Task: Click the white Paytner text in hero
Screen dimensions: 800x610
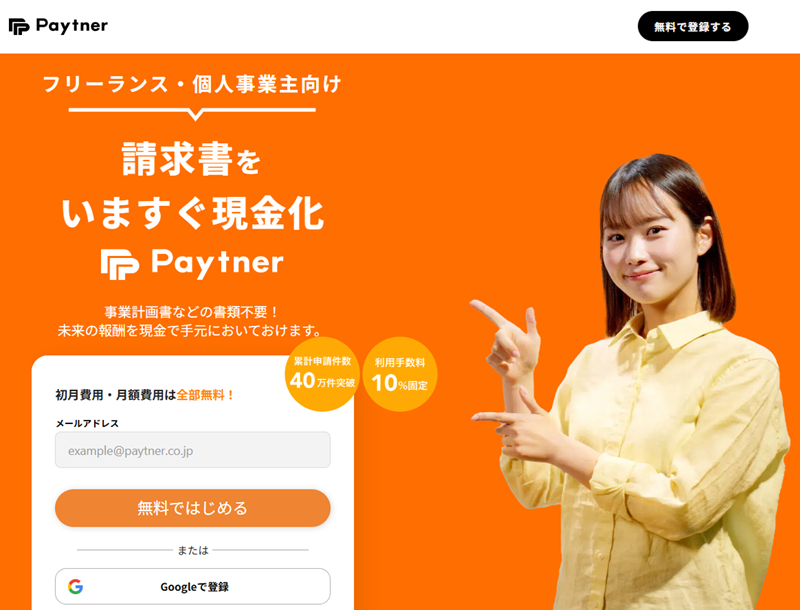Action: coord(217,263)
